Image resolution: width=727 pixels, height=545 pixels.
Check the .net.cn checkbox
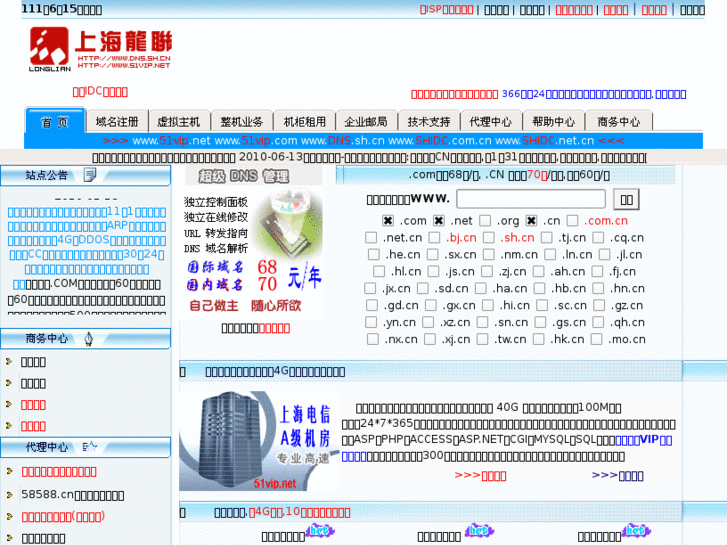point(371,237)
